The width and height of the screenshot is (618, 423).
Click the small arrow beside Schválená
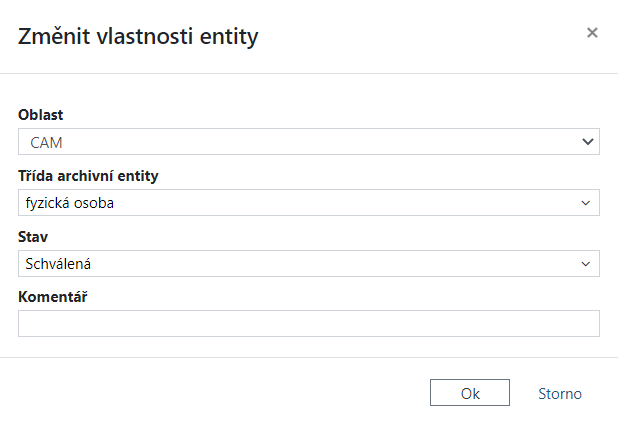(587, 264)
